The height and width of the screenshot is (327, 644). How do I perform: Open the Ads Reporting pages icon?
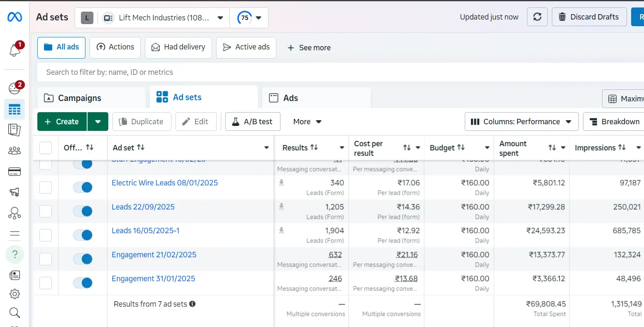point(15,130)
